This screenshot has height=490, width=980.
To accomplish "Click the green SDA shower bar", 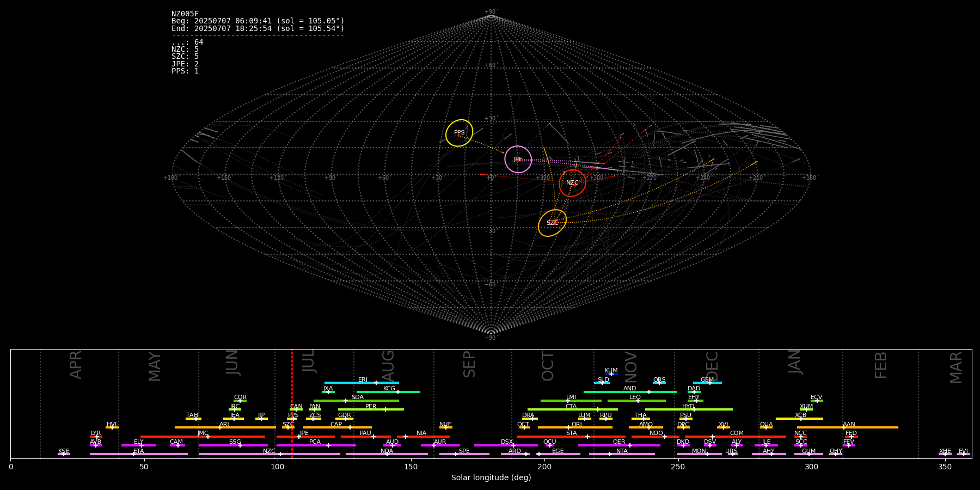I will tap(356, 401).
